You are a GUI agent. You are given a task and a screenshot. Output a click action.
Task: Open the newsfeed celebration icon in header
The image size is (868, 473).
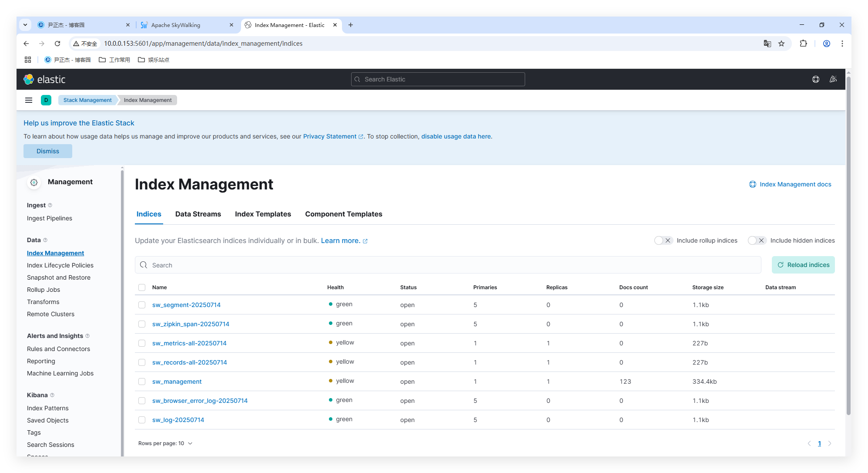833,79
